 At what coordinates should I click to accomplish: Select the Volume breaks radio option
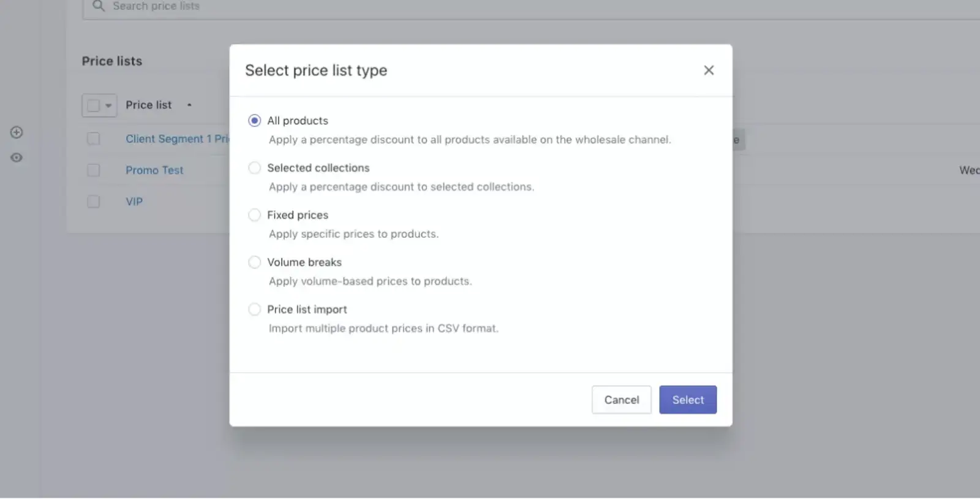click(254, 262)
